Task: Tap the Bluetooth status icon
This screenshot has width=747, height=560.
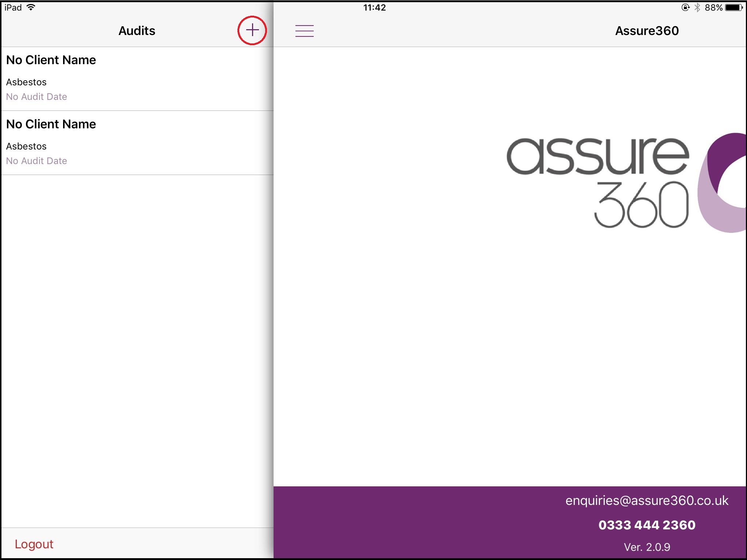Action: point(697,7)
